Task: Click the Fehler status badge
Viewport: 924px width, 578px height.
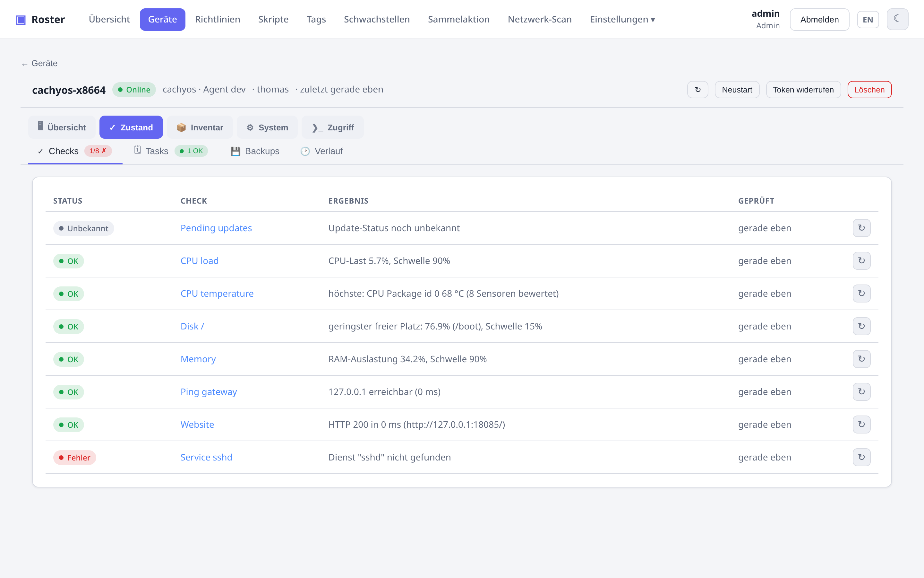Action: coord(74,458)
